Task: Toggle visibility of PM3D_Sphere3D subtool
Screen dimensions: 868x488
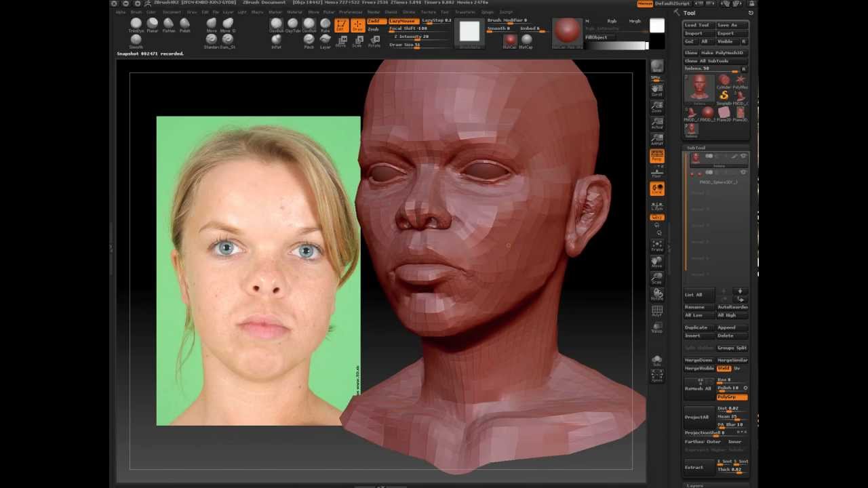Action: click(743, 173)
